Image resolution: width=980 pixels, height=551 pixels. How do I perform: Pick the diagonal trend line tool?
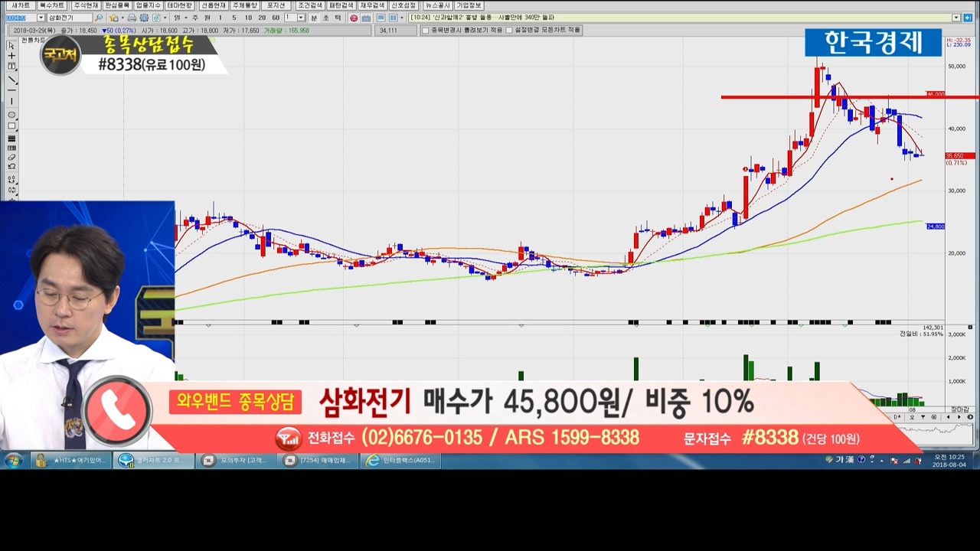pos(11,80)
